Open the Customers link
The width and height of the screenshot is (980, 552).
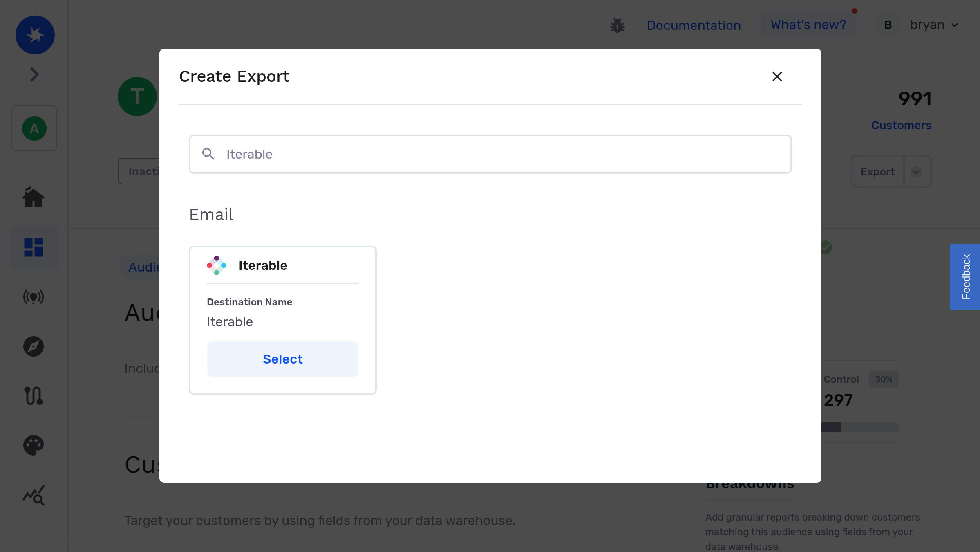pos(901,125)
